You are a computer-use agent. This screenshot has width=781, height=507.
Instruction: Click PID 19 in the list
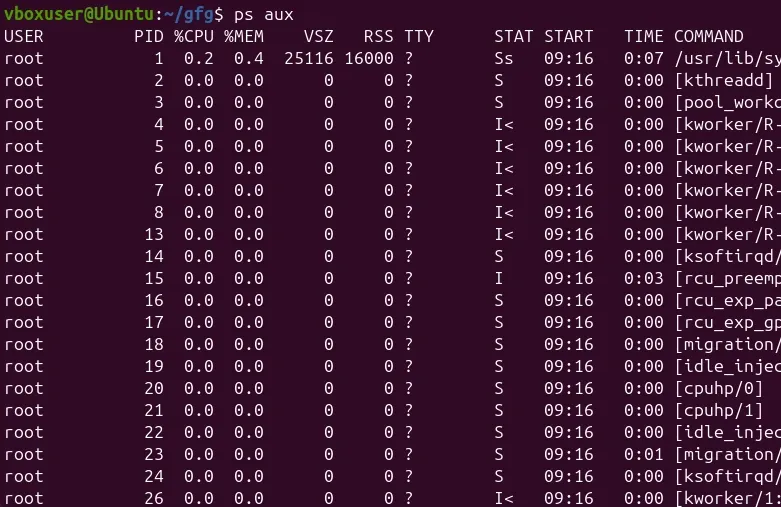point(154,366)
